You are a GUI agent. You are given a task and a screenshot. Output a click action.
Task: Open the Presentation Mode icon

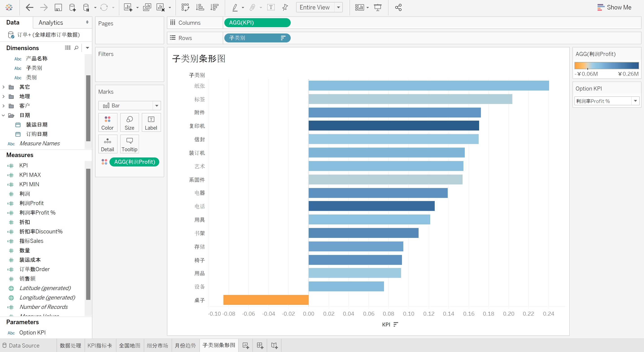tap(378, 7)
